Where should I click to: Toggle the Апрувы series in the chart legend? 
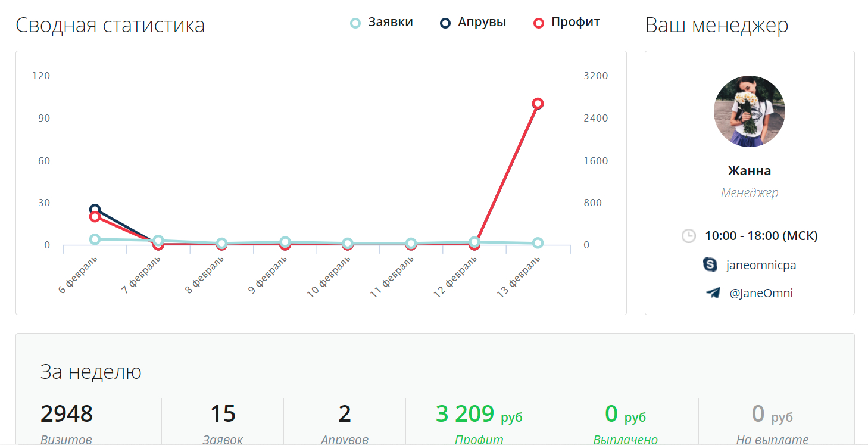pyautogui.click(x=473, y=23)
